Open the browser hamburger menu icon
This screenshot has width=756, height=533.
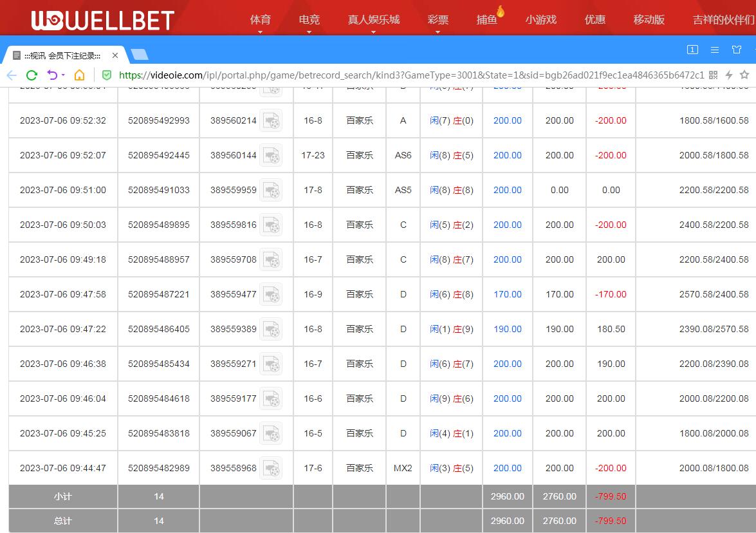pyautogui.click(x=715, y=50)
